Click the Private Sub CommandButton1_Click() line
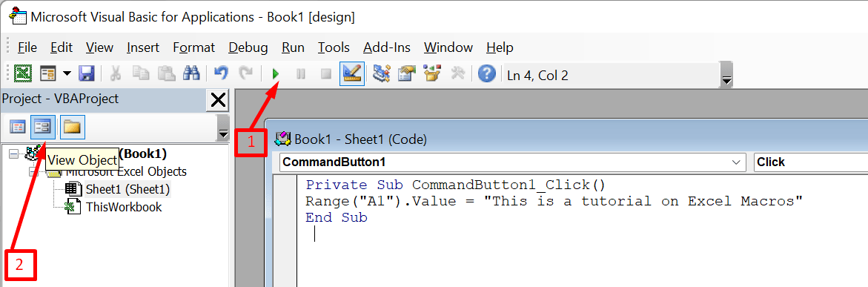The height and width of the screenshot is (287, 868). point(456,185)
